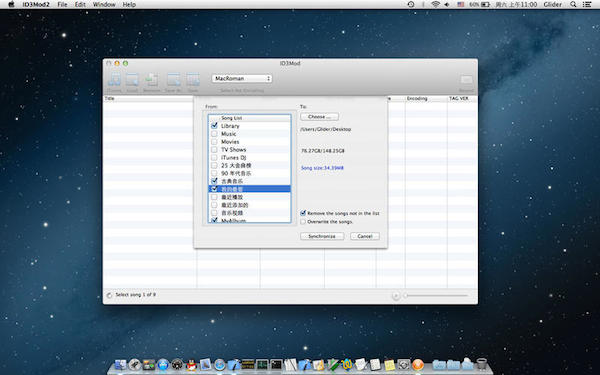Click the Synchronize button
The height and width of the screenshot is (375, 600).
pos(322,236)
